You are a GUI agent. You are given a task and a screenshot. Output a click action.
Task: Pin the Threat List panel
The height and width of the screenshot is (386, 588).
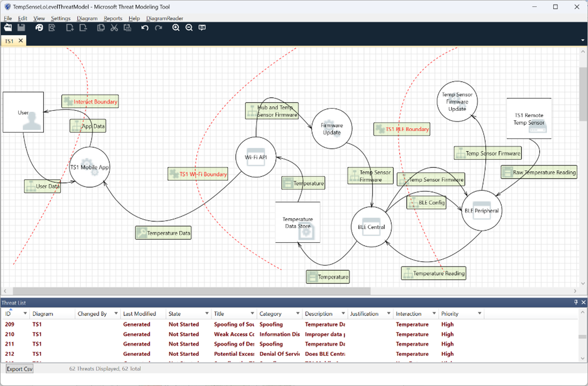[576, 303]
